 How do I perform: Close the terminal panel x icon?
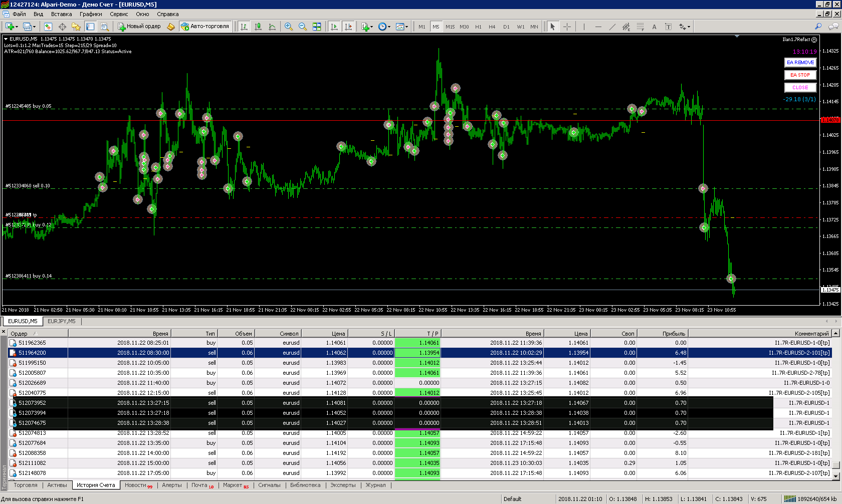(x=4, y=332)
